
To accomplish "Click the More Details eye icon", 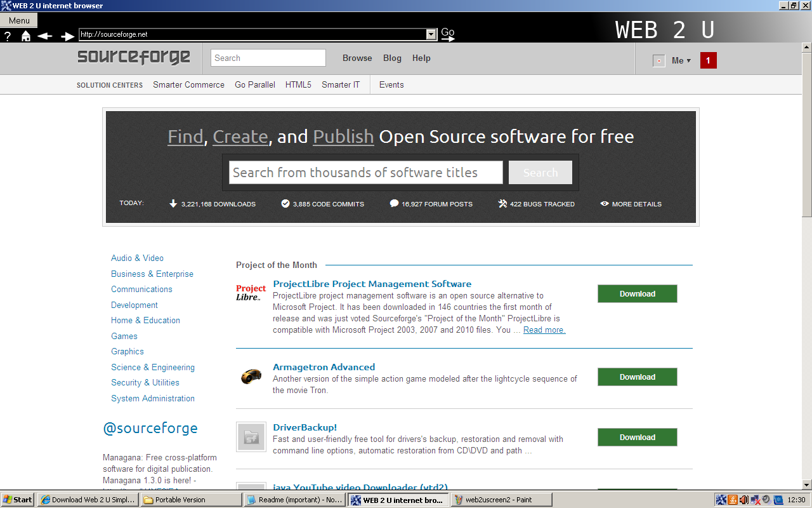I will pyautogui.click(x=604, y=203).
